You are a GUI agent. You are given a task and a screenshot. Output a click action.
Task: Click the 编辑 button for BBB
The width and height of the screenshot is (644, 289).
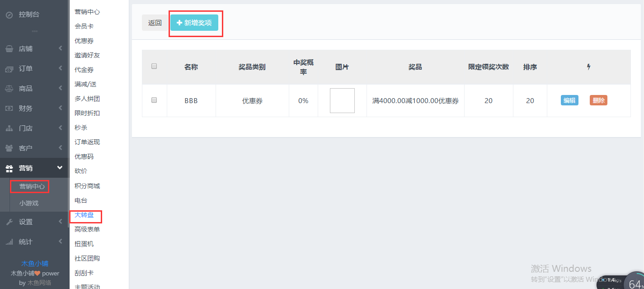pos(569,100)
